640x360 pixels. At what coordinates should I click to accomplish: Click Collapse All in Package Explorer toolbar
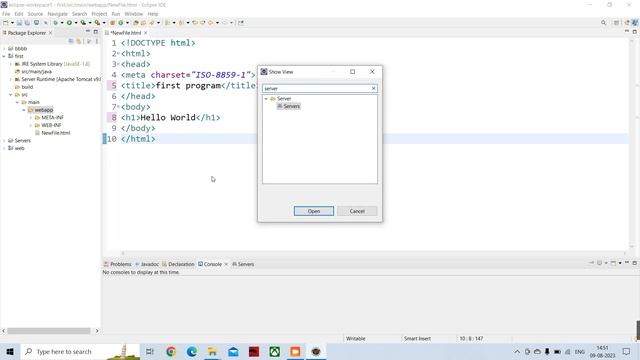tap(71, 41)
